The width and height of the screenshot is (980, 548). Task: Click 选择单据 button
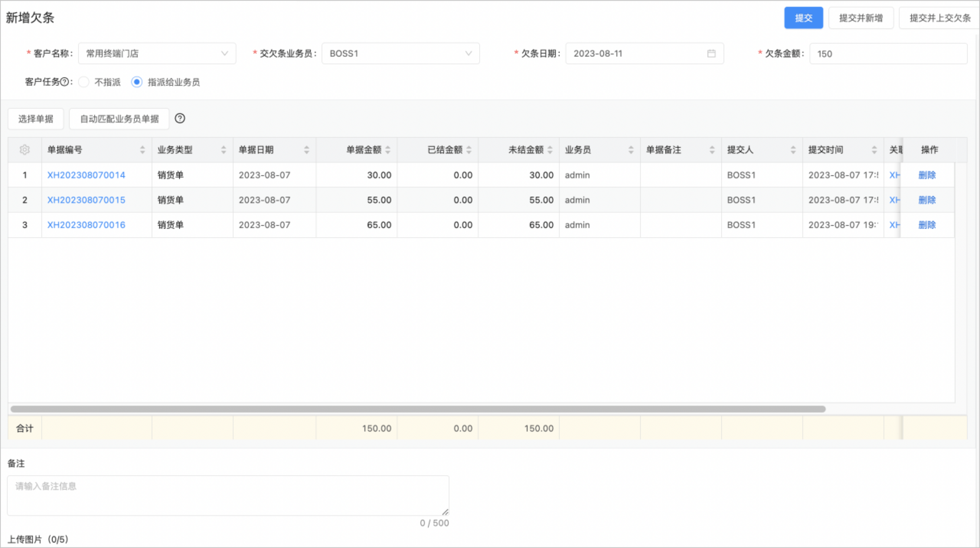[x=36, y=119]
